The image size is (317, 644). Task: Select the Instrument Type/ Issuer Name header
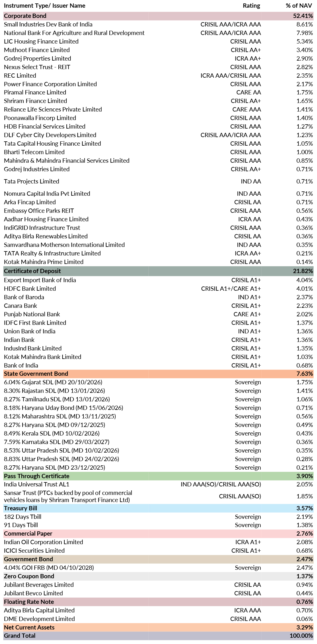(x=44, y=6)
